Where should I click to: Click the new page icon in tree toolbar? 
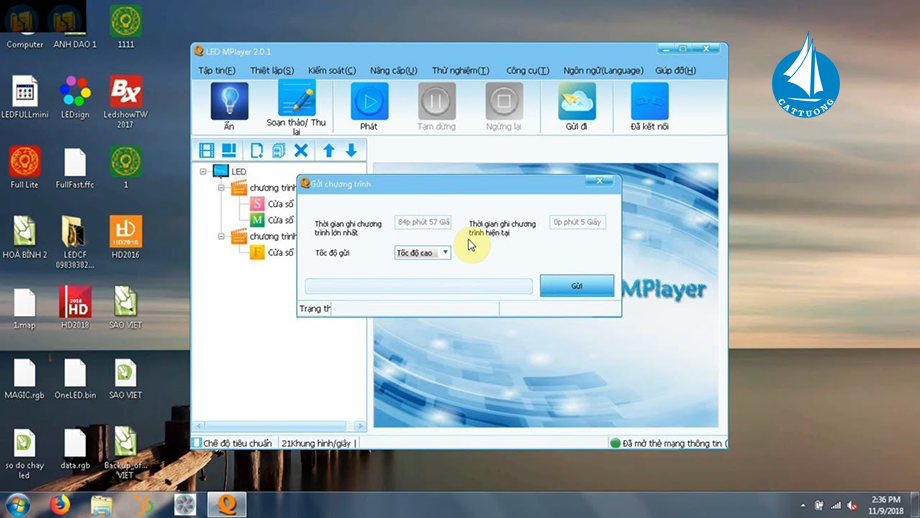256,150
